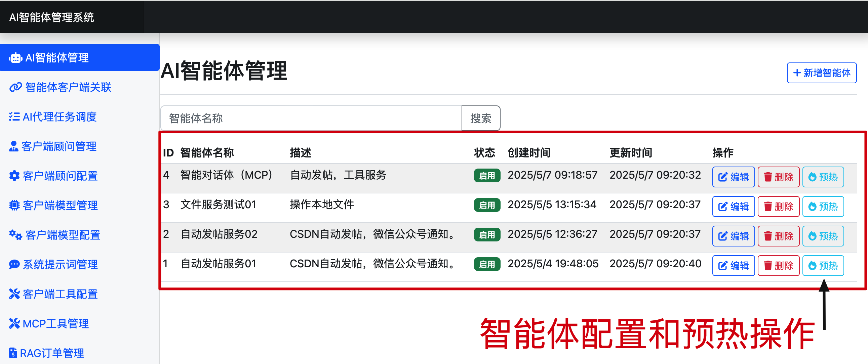Screen dimensions: 868x364
Task: Click the link icon beside 智能体客户端关联
Action: pyautogui.click(x=15, y=88)
